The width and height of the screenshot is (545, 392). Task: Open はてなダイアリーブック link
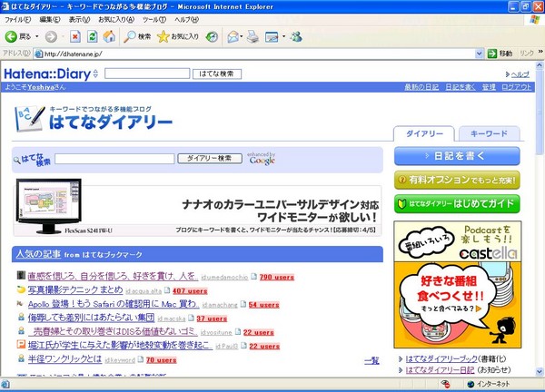pos(441,358)
